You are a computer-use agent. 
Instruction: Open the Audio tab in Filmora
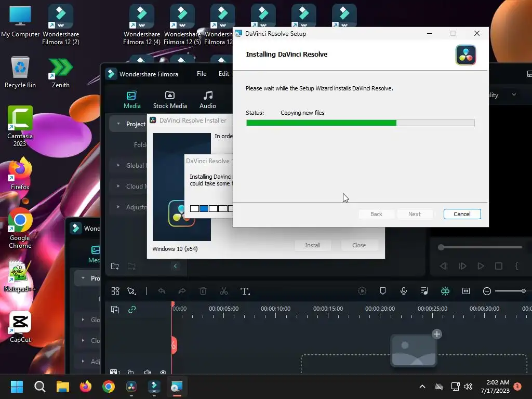[x=208, y=100]
